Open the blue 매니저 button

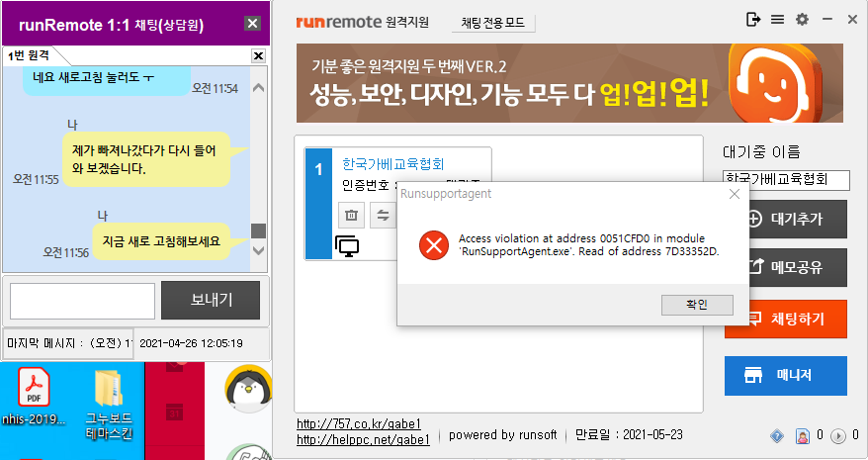[785, 375]
